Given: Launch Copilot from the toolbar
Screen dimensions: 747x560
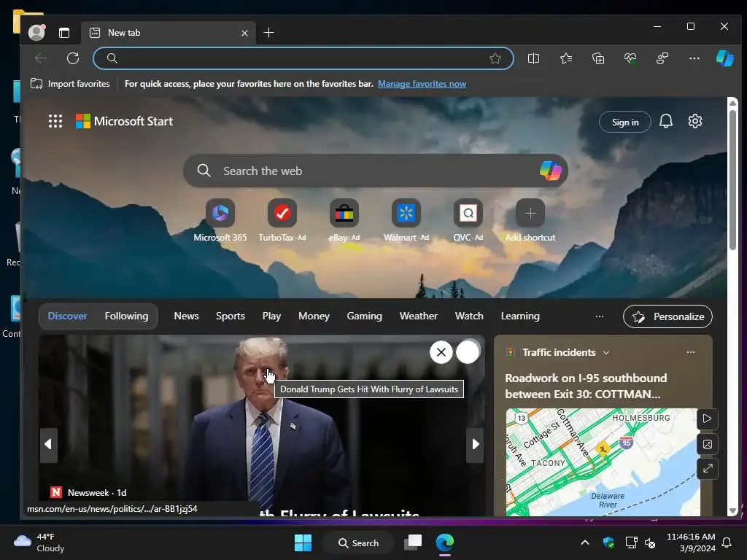Looking at the screenshot, I should pyautogui.click(x=724, y=58).
